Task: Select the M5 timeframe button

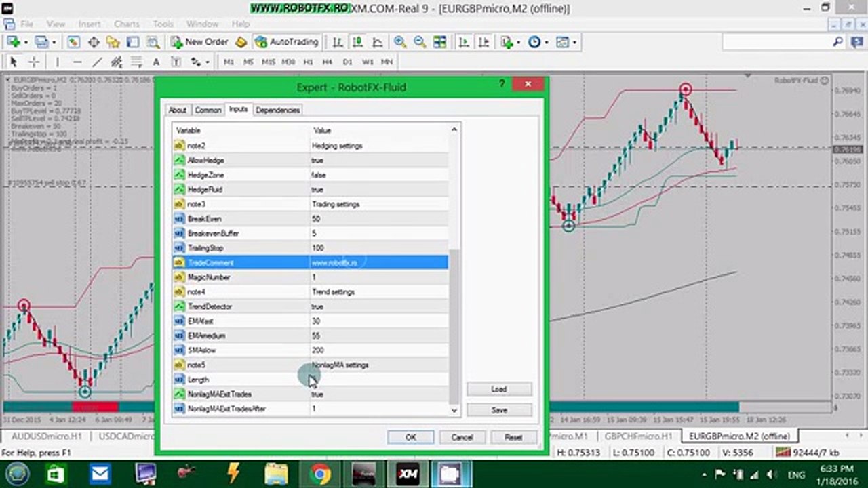Action: 248,62
